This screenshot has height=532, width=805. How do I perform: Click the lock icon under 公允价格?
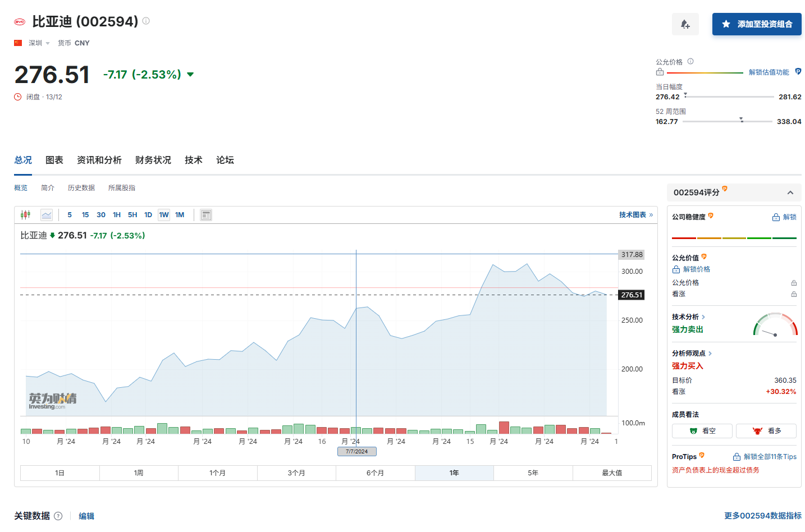coord(660,72)
